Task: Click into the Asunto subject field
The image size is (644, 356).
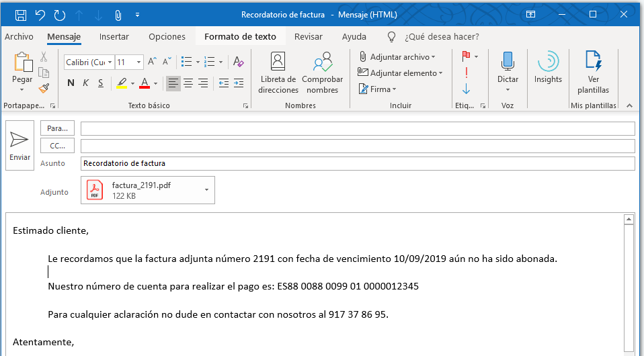Action: [356, 163]
